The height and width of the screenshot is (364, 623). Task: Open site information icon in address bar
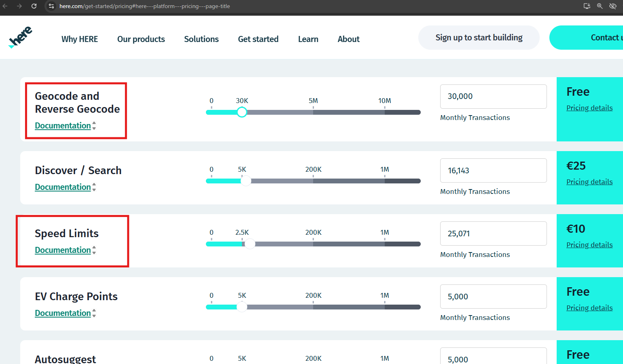(51, 6)
